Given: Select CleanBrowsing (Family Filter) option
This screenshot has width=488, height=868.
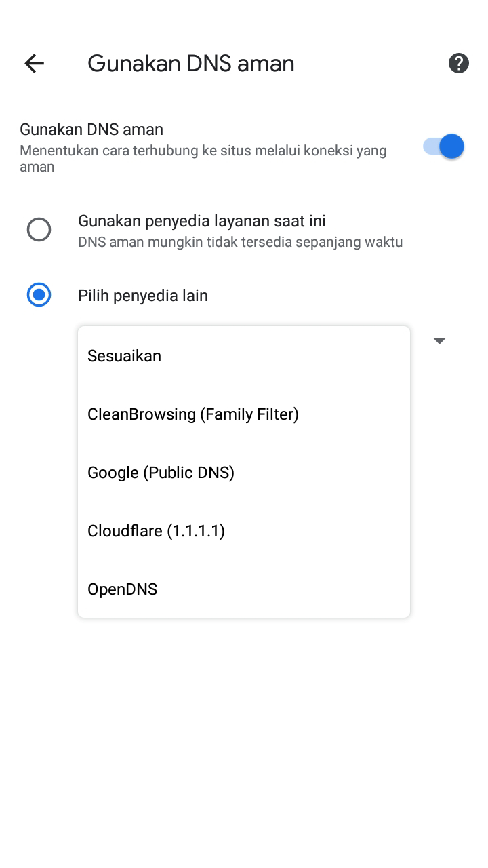Looking at the screenshot, I should pyautogui.click(x=193, y=414).
